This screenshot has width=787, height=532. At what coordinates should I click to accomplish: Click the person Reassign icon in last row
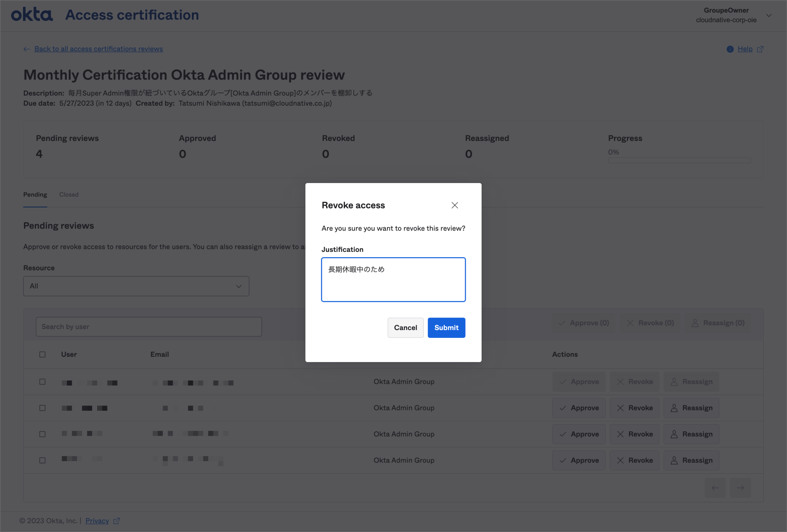674,460
